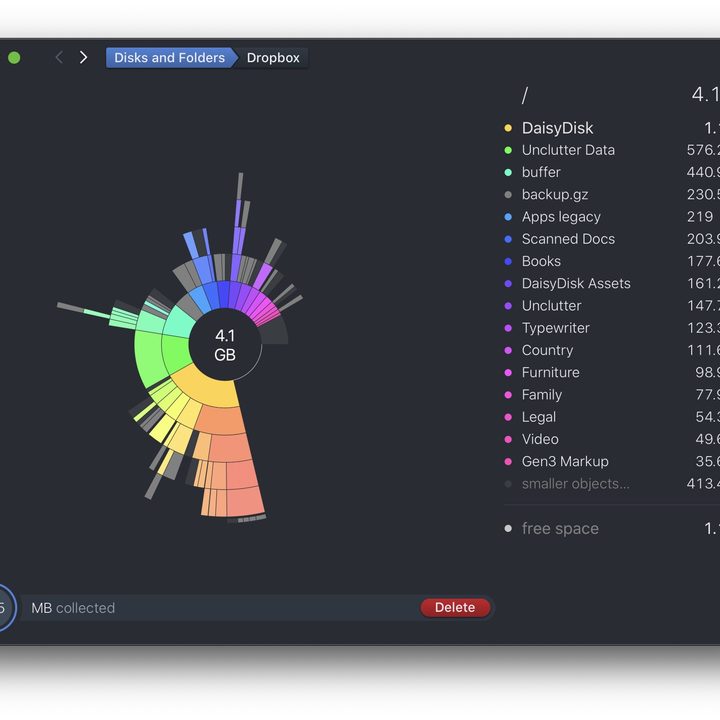The width and height of the screenshot is (720, 720).
Task: Click the teal dot beside buffer
Action: (x=508, y=172)
